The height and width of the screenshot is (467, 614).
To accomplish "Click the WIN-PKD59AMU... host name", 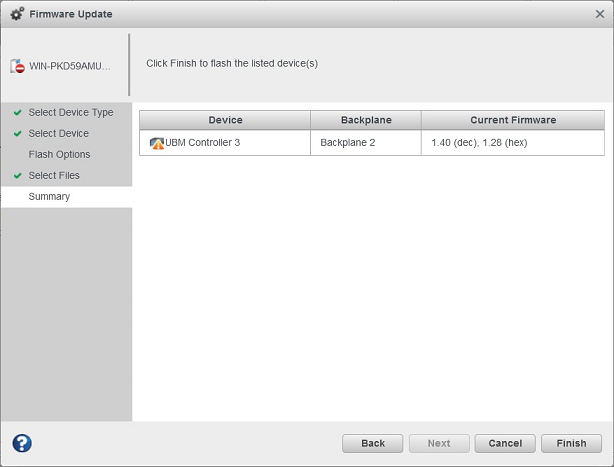I will [x=70, y=66].
